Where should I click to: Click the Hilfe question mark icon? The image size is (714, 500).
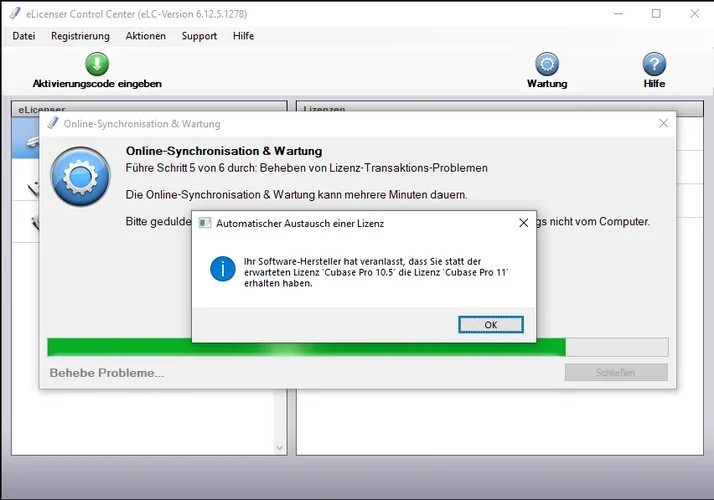(654, 64)
